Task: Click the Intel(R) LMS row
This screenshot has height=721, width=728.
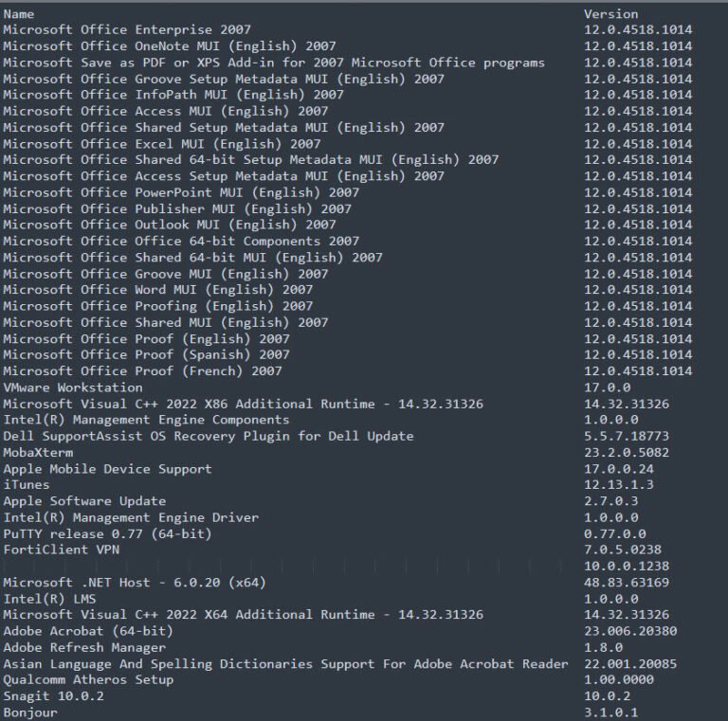Action: (x=49, y=599)
